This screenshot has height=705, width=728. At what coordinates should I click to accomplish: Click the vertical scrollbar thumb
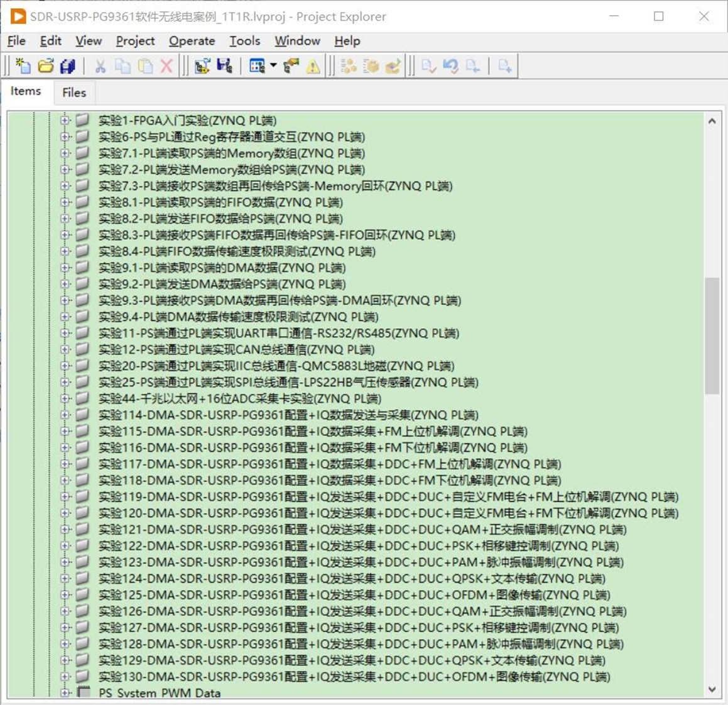712,336
